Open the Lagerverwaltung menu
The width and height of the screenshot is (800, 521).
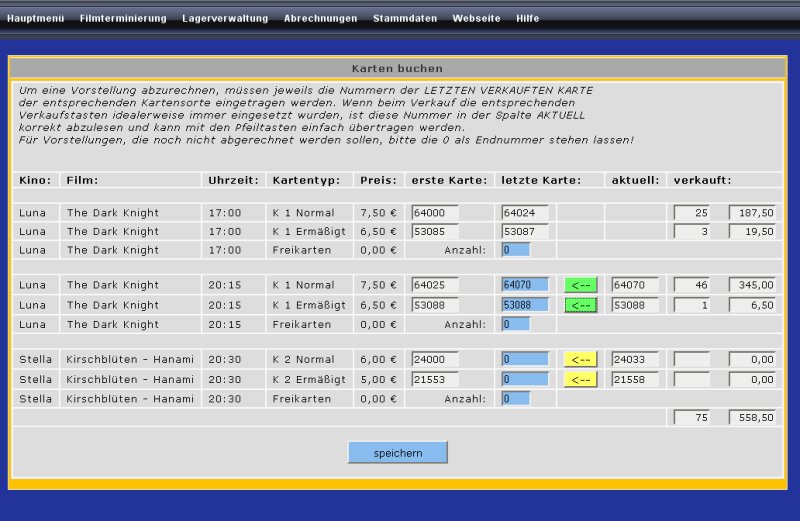click(x=225, y=18)
